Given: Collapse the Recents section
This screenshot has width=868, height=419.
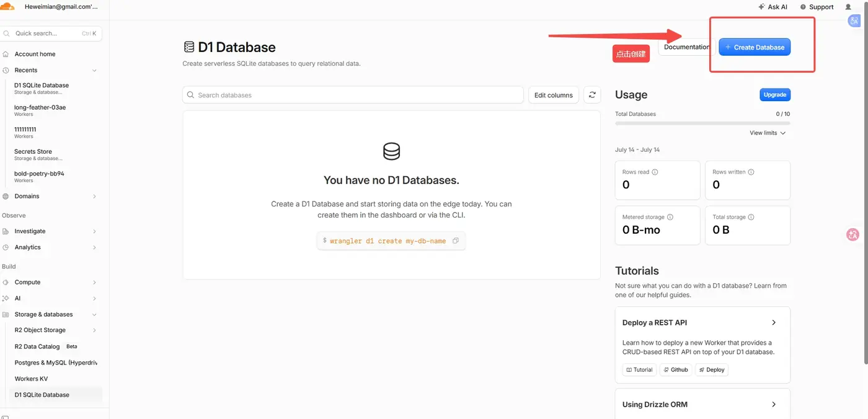Looking at the screenshot, I should (94, 70).
